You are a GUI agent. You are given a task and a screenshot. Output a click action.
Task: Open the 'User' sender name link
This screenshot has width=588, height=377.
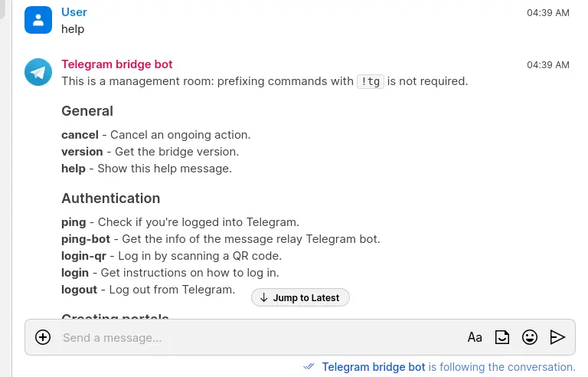(x=74, y=12)
